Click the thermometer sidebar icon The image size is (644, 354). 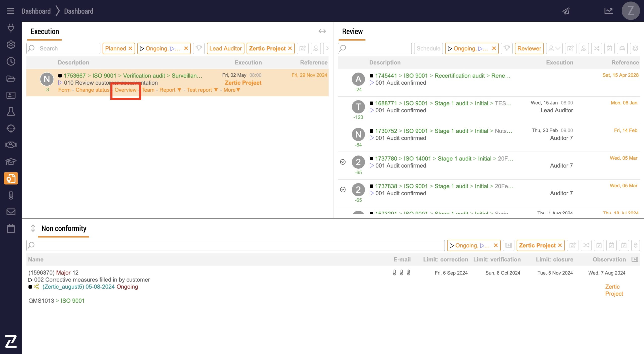[x=11, y=195]
